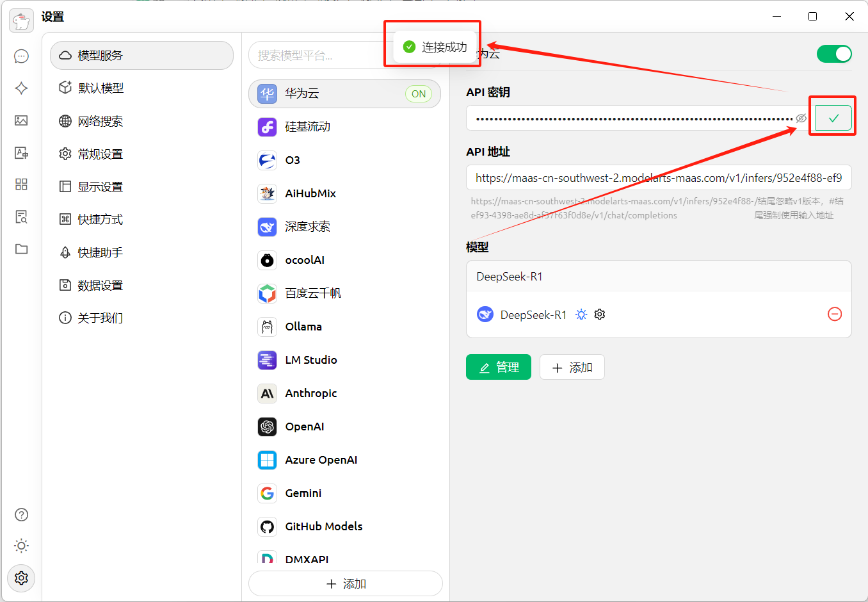The image size is (868, 602).
Task: Click the reasoning lightbulb icon beside DeepSeek-R1
Action: coord(581,314)
